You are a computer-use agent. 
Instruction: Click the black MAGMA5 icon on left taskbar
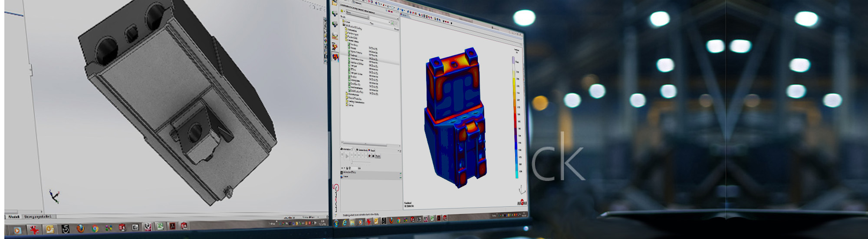[x=65, y=229]
